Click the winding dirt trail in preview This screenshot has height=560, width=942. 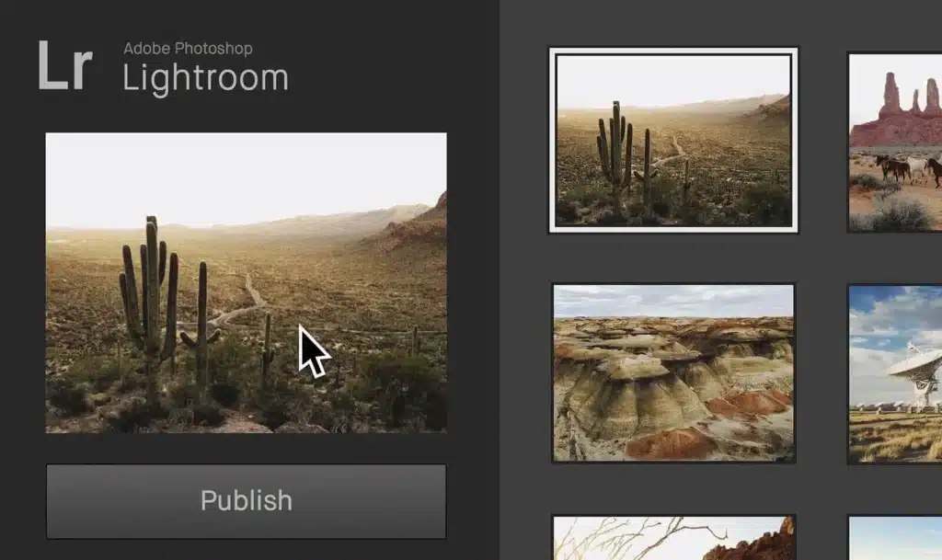point(241,305)
